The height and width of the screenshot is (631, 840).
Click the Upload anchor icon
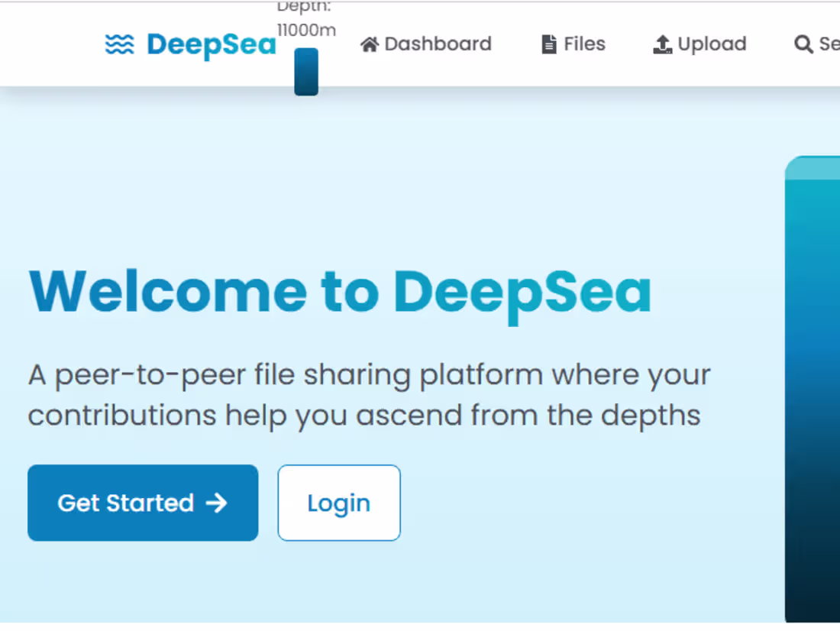coord(663,44)
